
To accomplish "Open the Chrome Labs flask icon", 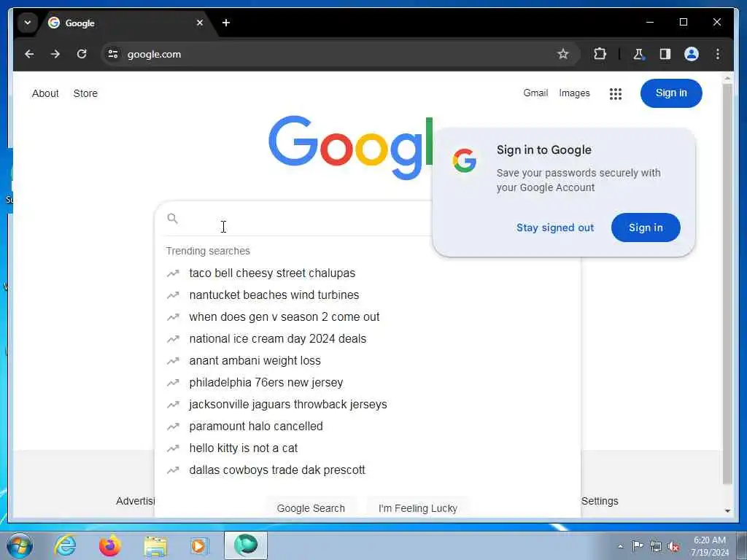I will [638, 54].
